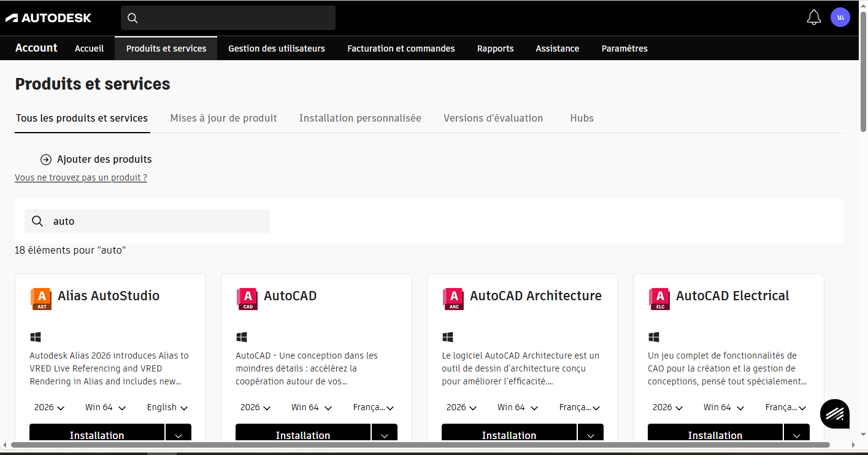
Task: Click the AutoCAD Architecture product icon
Action: pos(453,298)
